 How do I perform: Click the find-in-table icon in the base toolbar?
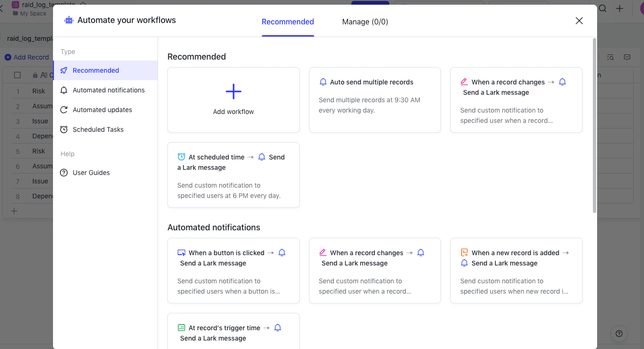(610, 57)
